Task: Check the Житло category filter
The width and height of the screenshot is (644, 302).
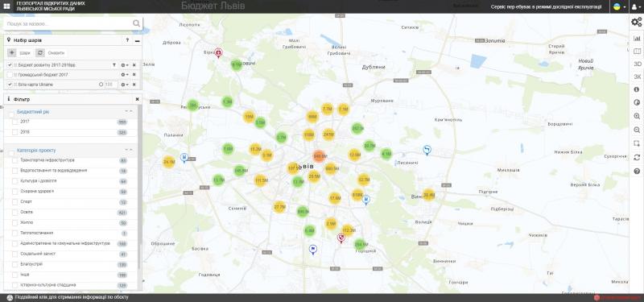Action: tap(14, 223)
